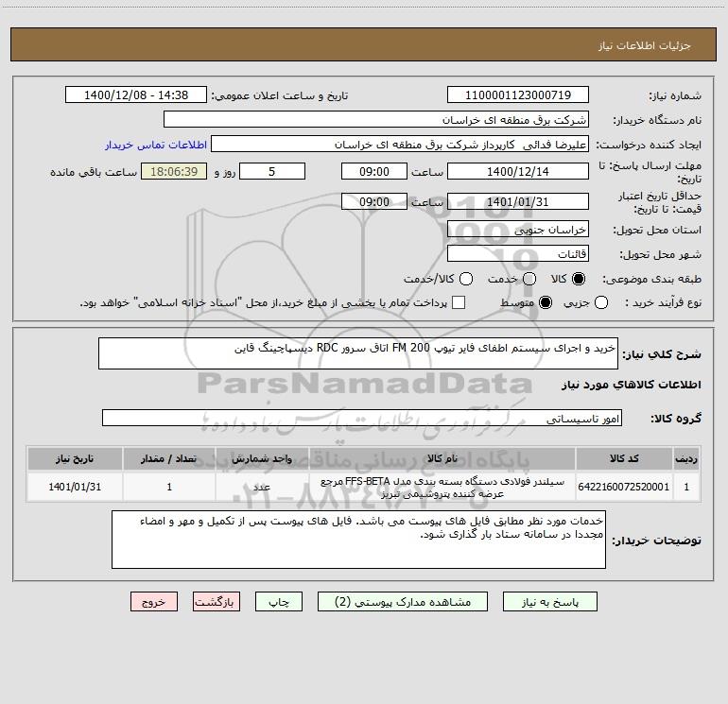Click the تعداد / مقدار column header
Screen dimensions: 728x704
pos(169,459)
